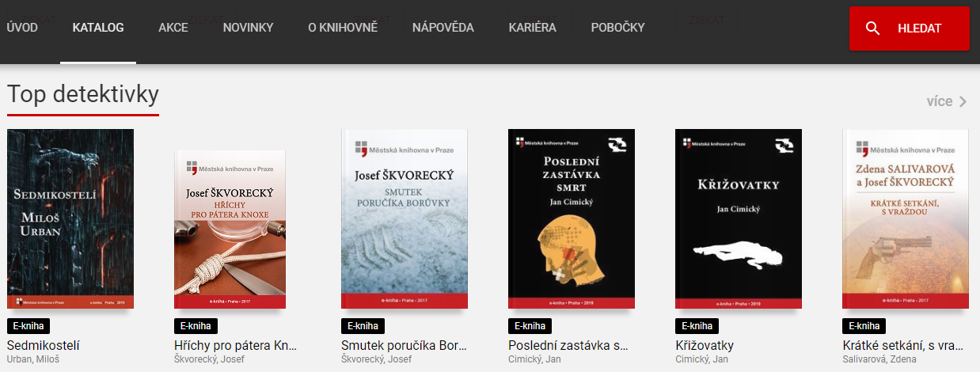980x372 pixels.
Task: Go to the POBOČKY menu item
Action: 618,28
